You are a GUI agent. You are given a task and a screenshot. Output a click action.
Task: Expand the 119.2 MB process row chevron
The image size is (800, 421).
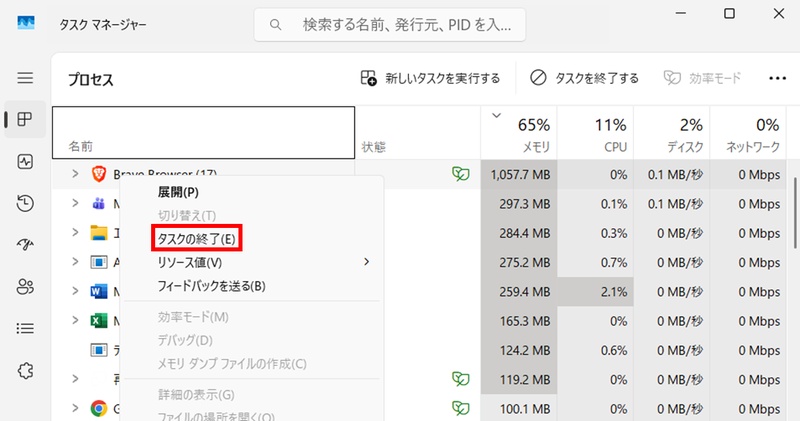coord(75,379)
